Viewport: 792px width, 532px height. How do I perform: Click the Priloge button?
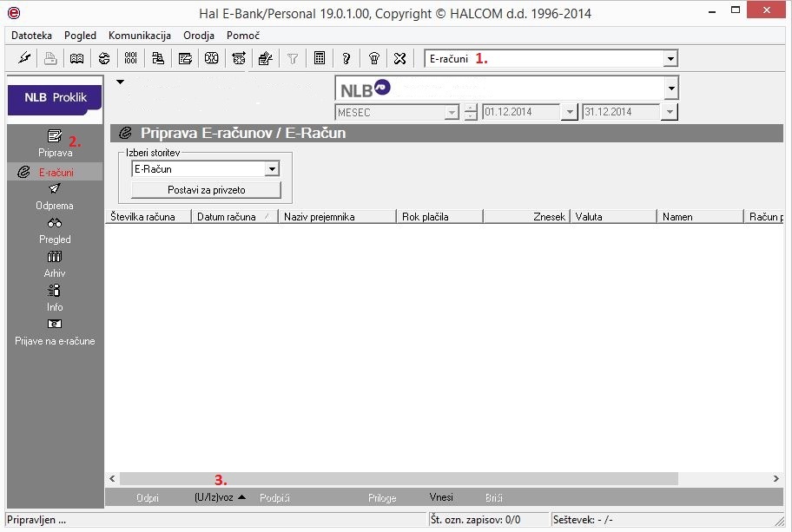click(x=382, y=497)
